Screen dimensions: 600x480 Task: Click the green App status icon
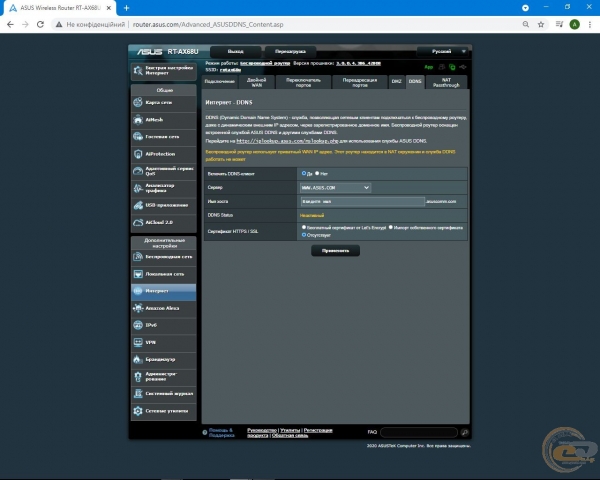pos(429,67)
